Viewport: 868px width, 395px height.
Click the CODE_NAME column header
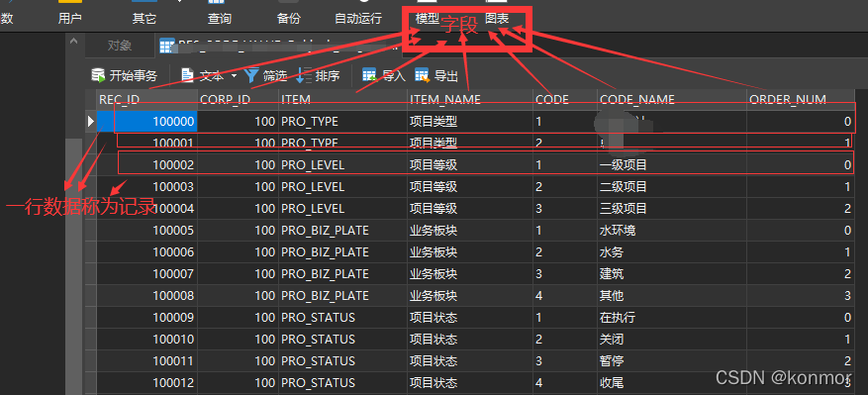pyautogui.click(x=672, y=100)
